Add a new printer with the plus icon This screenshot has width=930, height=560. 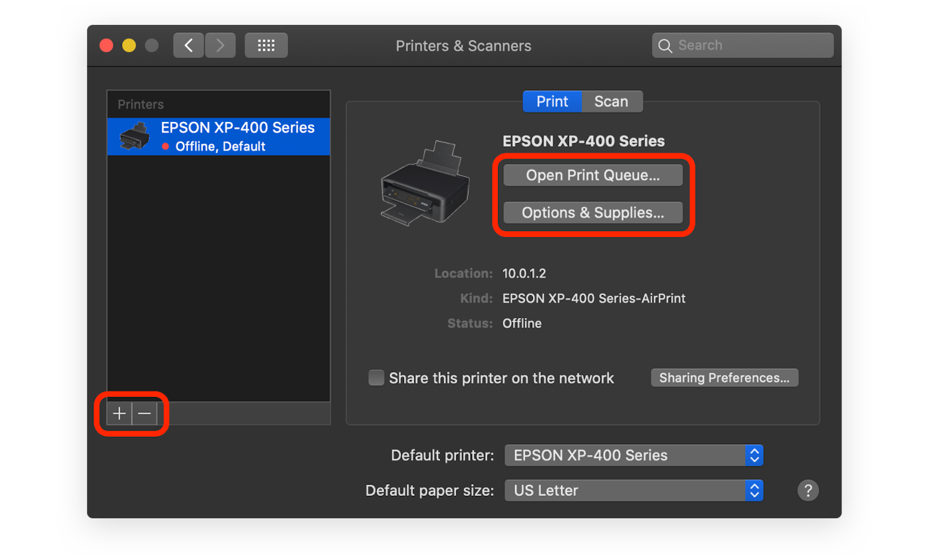point(118,413)
